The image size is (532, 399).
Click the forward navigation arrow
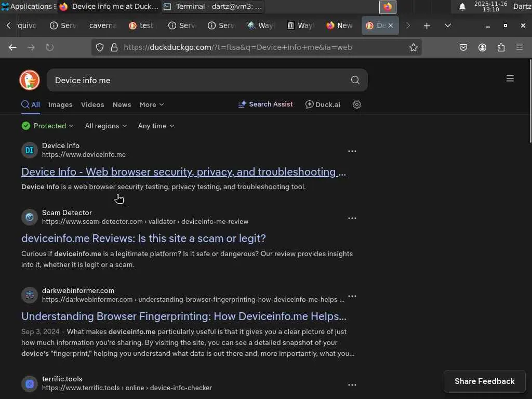tap(31, 47)
